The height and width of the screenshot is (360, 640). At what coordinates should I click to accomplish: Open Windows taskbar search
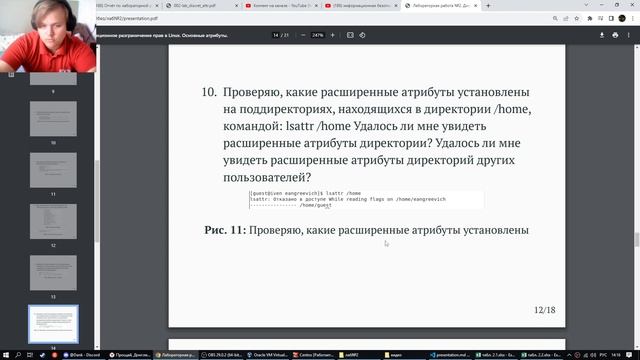pyautogui.click(x=18, y=355)
